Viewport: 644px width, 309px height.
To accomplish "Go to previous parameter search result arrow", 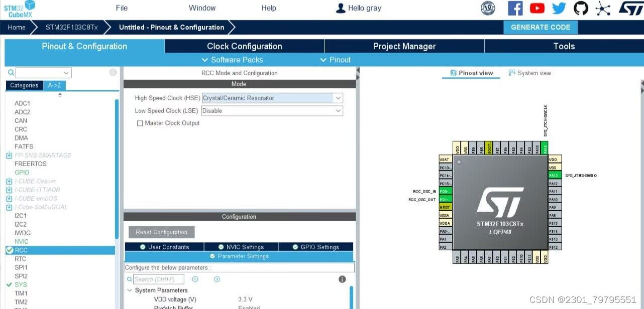I will (195, 279).
